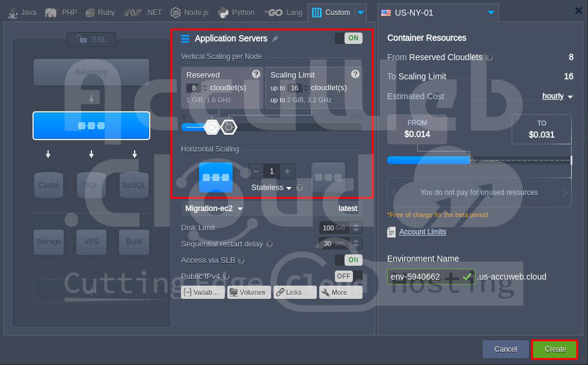Screen dimensions: 588x365
Task: Open the Account Limits link
Action: point(422,232)
